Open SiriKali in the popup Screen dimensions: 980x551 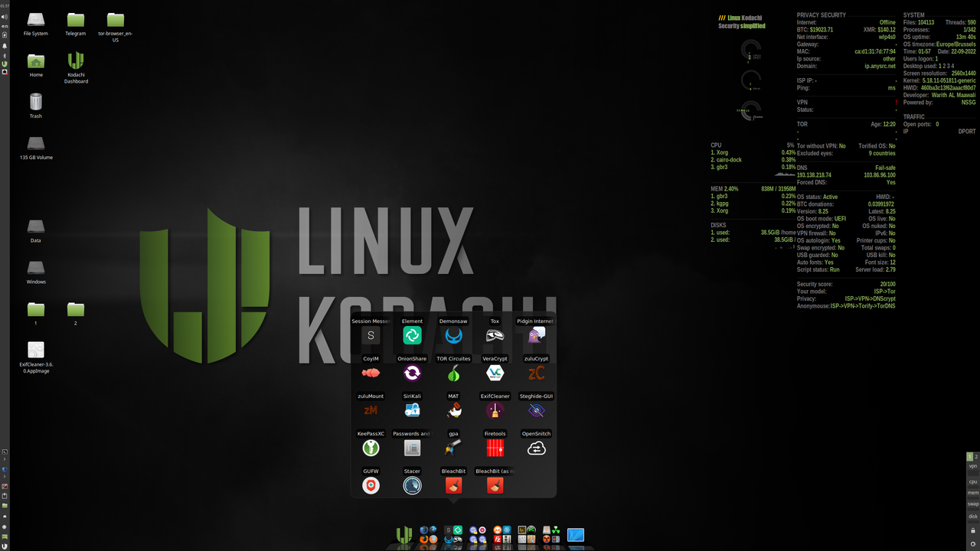click(412, 410)
